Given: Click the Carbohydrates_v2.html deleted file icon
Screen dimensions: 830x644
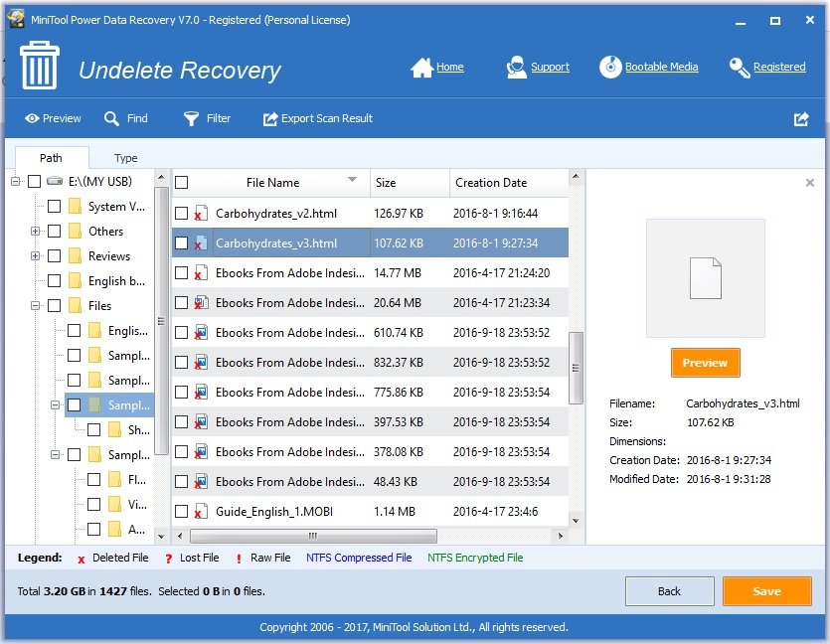Looking at the screenshot, I should coord(201,214).
